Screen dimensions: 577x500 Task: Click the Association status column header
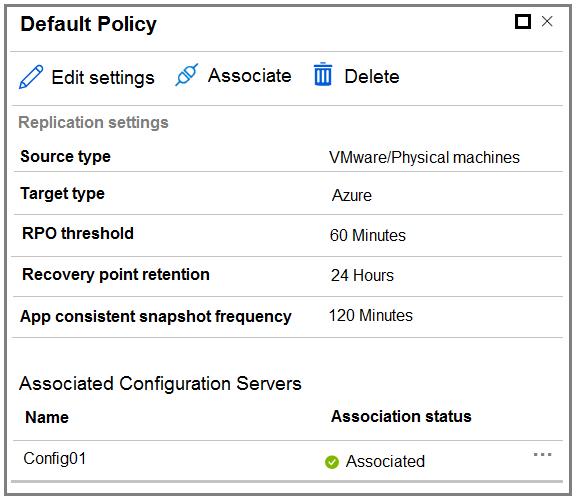point(401,416)
